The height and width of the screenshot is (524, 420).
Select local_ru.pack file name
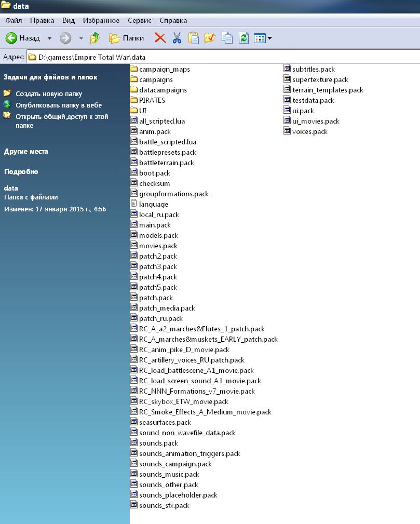(159, 214)
